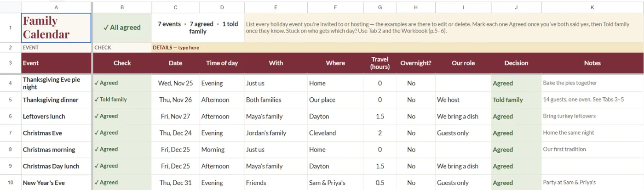Click the Notes header cell

point(592,63)
